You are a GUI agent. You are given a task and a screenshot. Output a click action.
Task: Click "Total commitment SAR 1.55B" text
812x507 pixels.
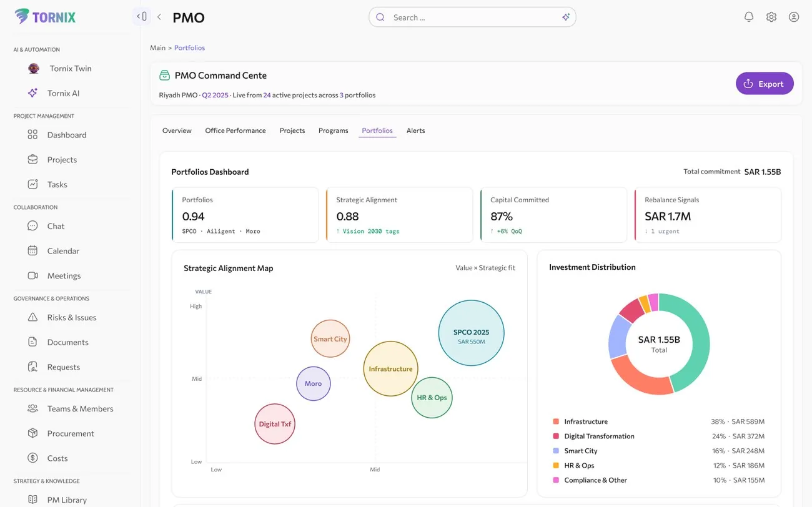coord(732,172)
